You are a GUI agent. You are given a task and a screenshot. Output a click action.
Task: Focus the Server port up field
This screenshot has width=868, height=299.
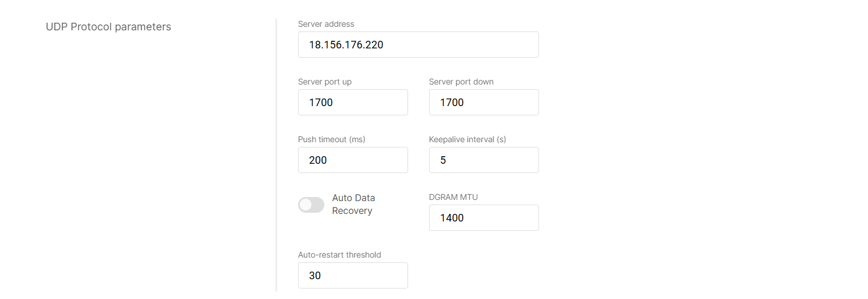click(353, 102)
